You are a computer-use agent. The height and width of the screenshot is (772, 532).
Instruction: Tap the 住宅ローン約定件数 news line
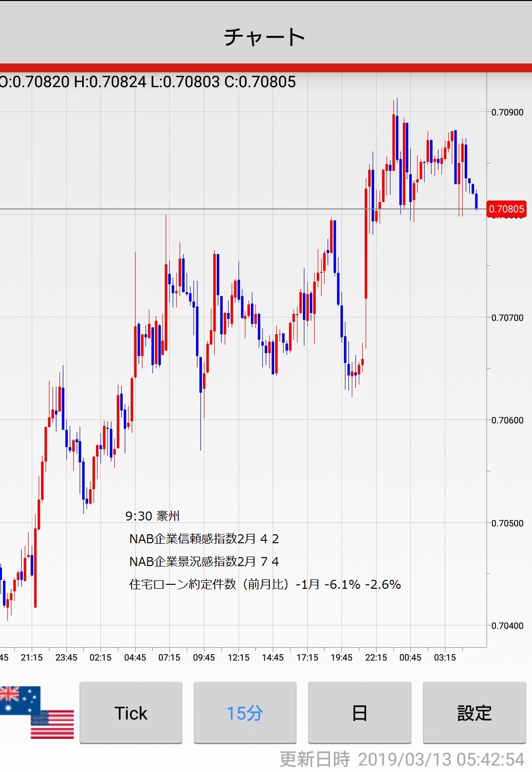(265, 584)
